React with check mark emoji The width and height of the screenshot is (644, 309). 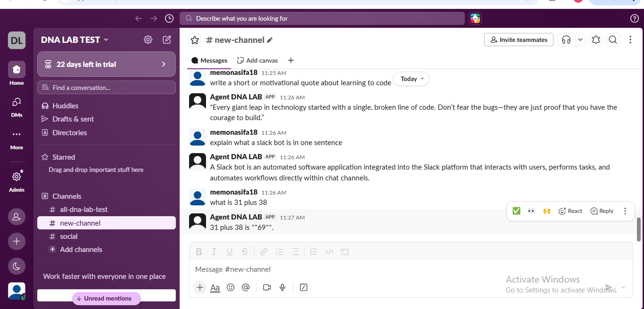pyautogui.click(x=516, y=211)
